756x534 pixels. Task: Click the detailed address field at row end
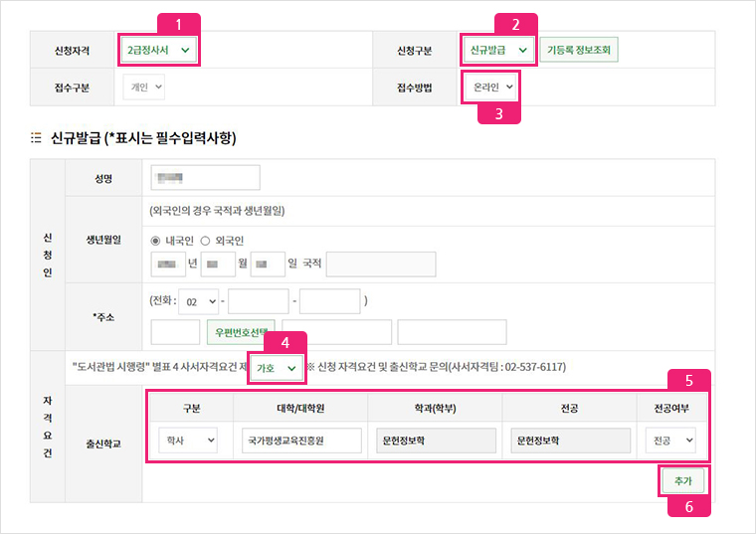pos(452,332)
